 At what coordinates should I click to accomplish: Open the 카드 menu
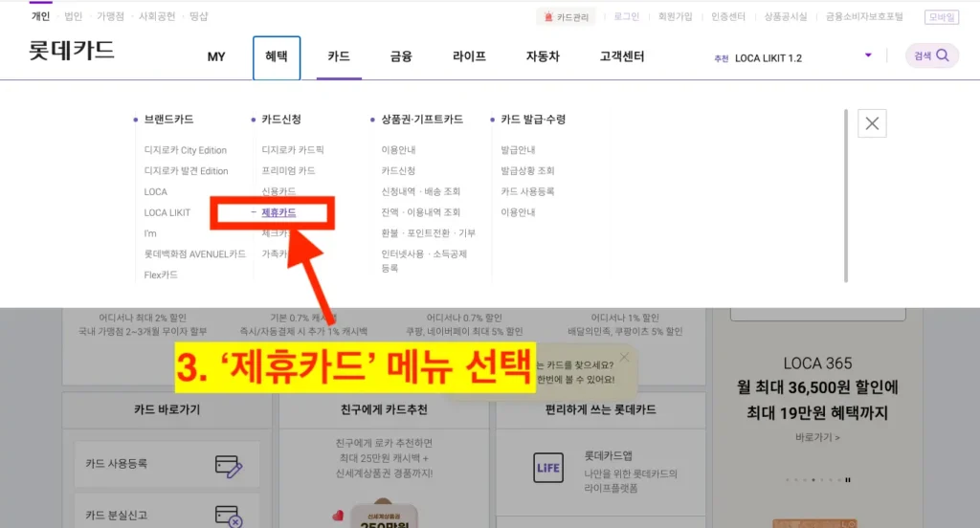[339, 56]
